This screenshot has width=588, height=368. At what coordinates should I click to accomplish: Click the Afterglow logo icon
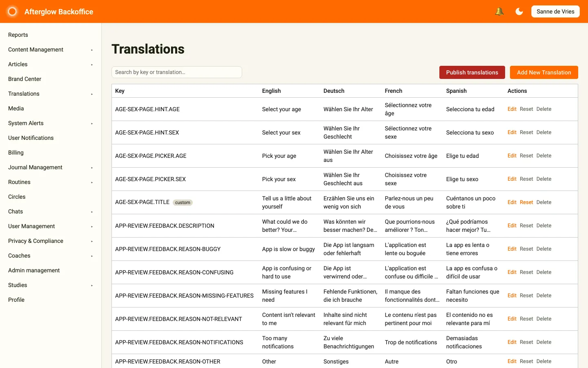point(12,11)
